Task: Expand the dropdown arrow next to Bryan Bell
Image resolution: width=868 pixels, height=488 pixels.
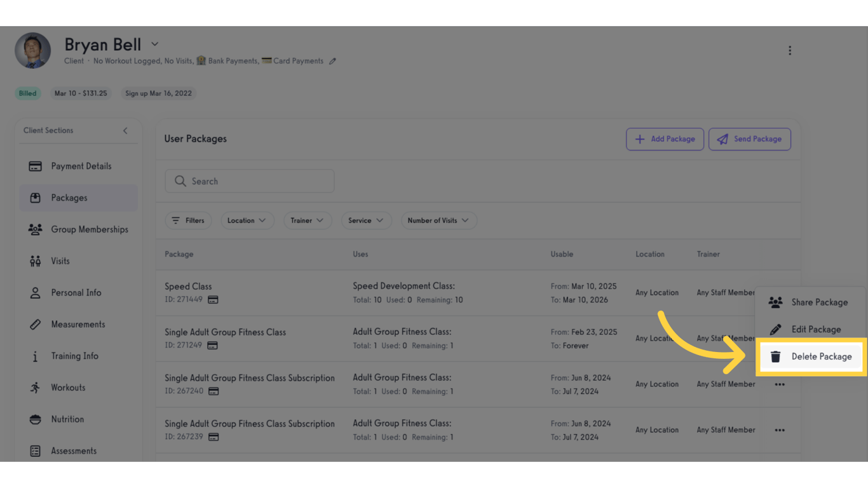Action: click(154, 44)
